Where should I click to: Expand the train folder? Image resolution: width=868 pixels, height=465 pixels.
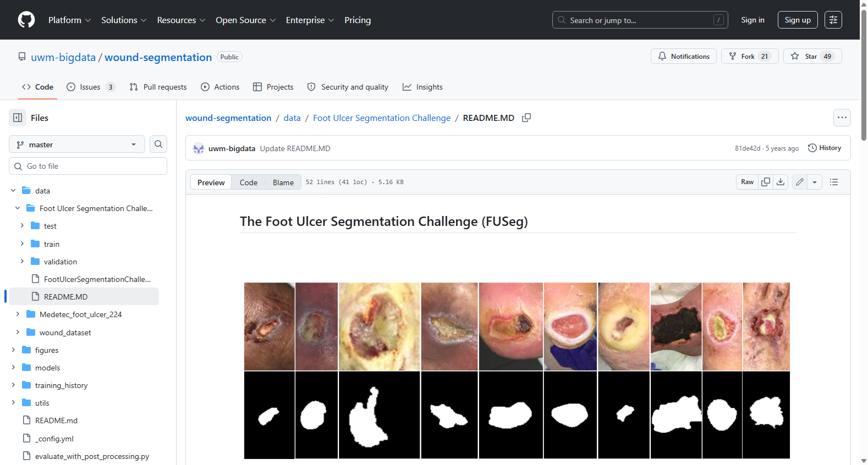pos(22,243)
